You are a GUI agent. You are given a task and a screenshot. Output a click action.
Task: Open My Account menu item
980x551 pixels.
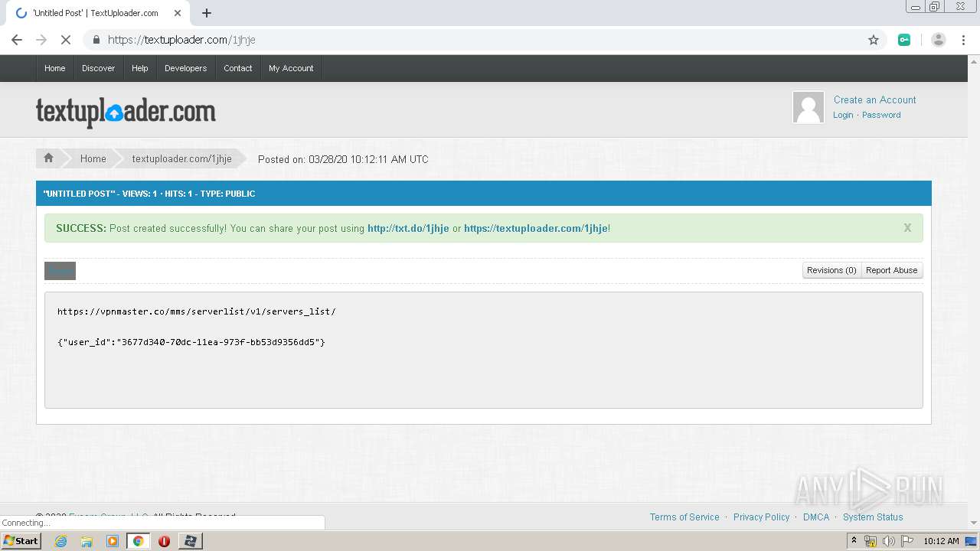[291, 68]
